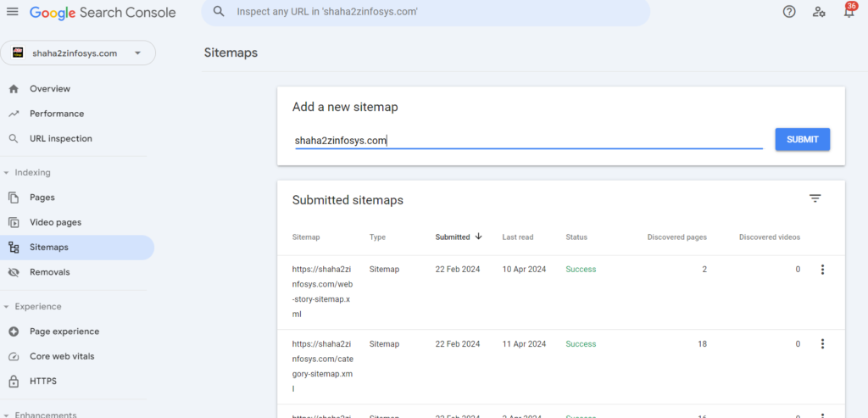Click the Page experience plus-circle icon
Viewport: 868px width, 418px height.
pyautogui.click(x=14, y=332)
